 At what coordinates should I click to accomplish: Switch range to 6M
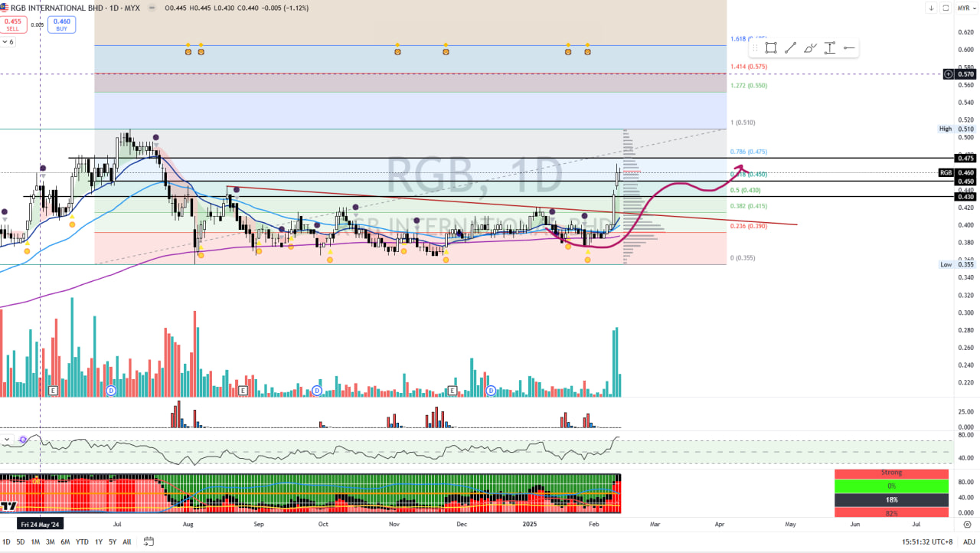pos(65,542)
